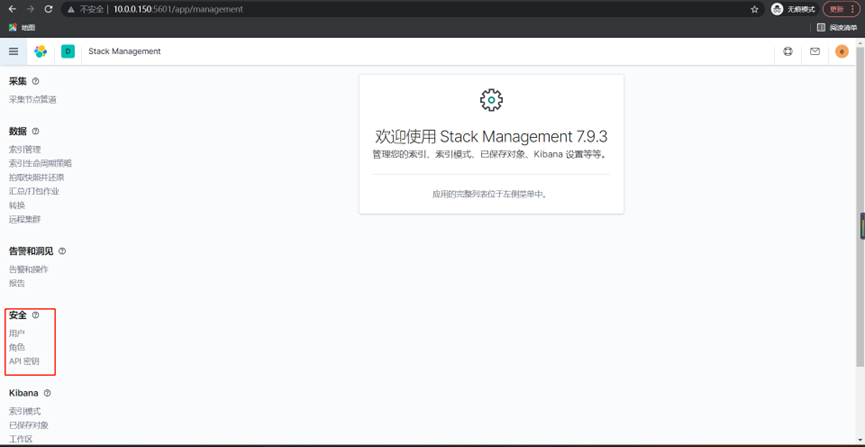Open 已保存对象 page
Image resolution: width=865 pixels, height=447 pixels.
(29, 425)
